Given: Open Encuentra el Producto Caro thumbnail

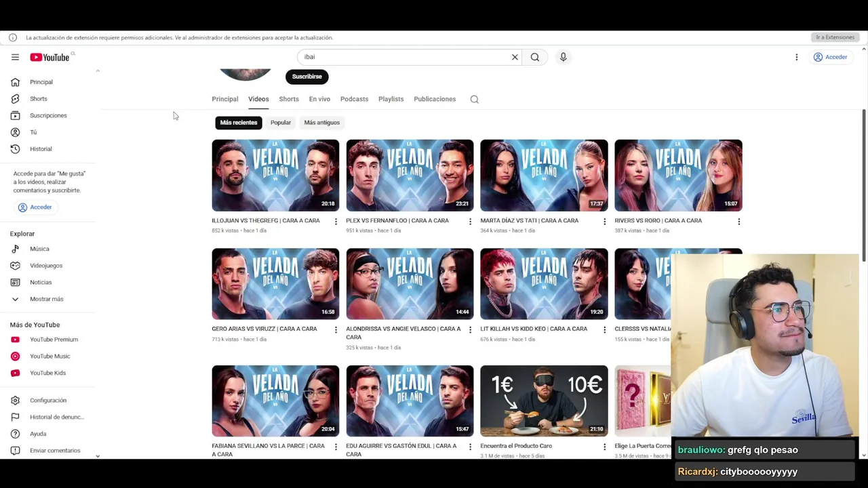Looking at the screenshot, I should 544,401.
